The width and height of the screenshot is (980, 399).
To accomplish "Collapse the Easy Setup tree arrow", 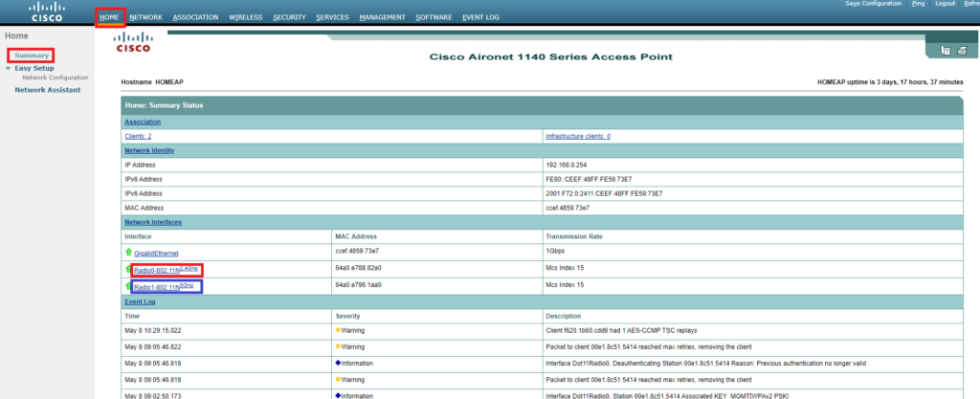I will 8,68.
